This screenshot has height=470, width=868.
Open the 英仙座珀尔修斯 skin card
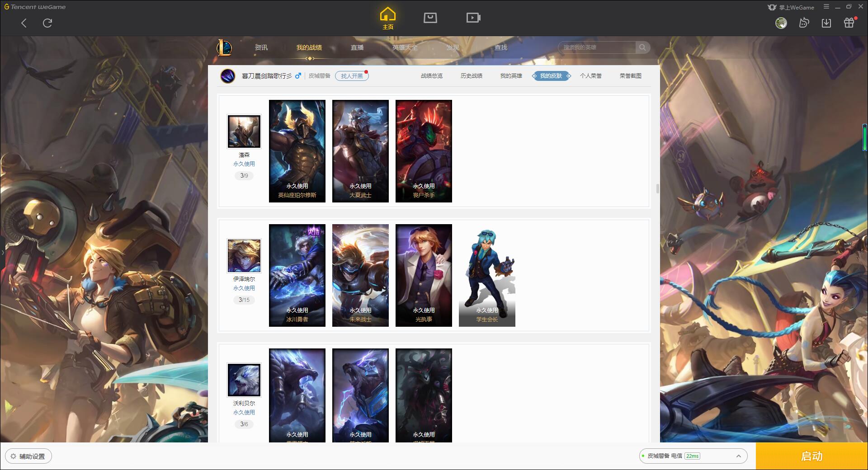[x=297, y=151]
